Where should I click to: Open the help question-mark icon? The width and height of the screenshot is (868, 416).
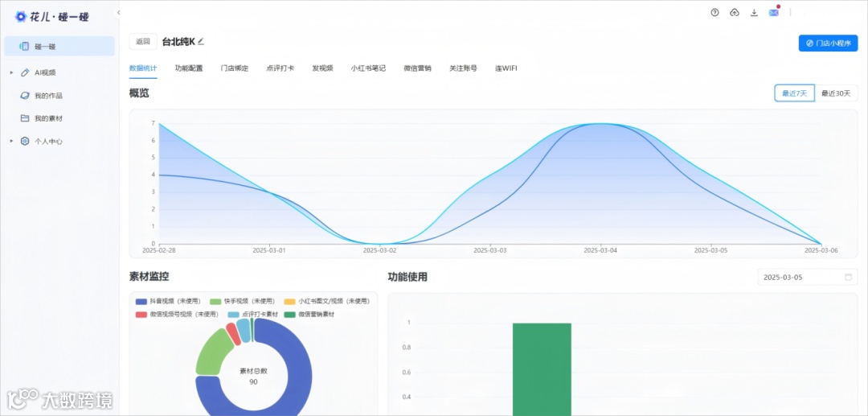[714, 12]
